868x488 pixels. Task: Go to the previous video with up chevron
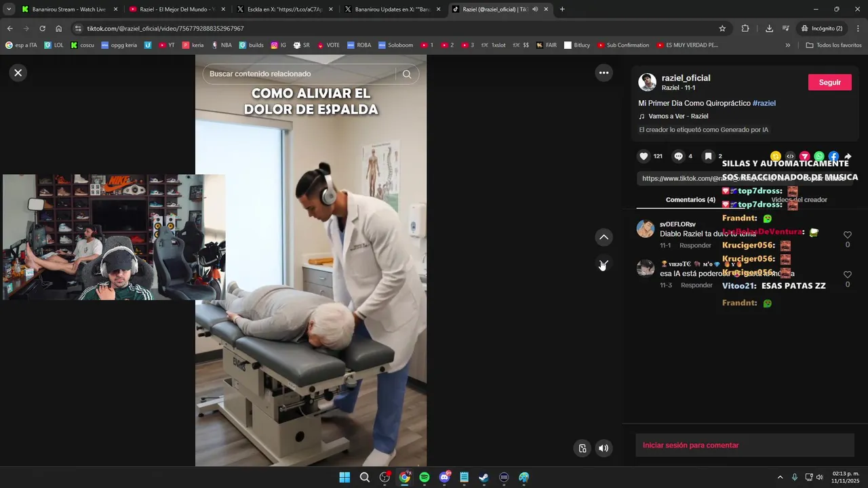604,237
